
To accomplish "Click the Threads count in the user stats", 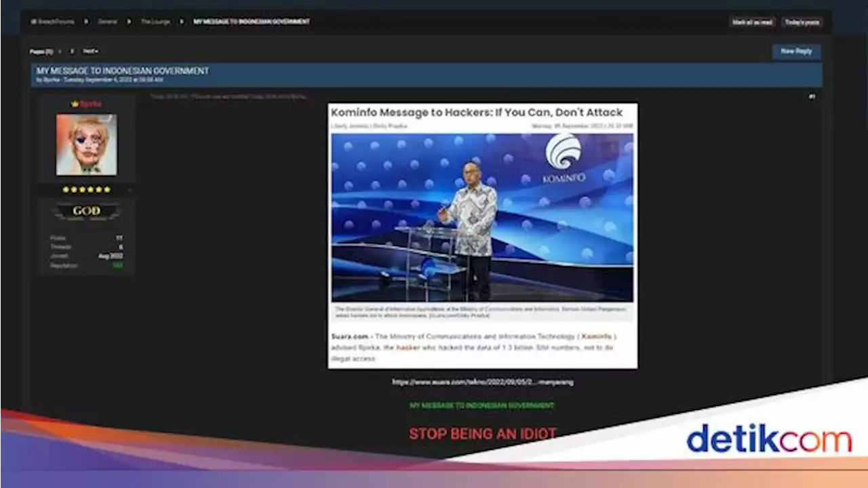I will (121, 247).
